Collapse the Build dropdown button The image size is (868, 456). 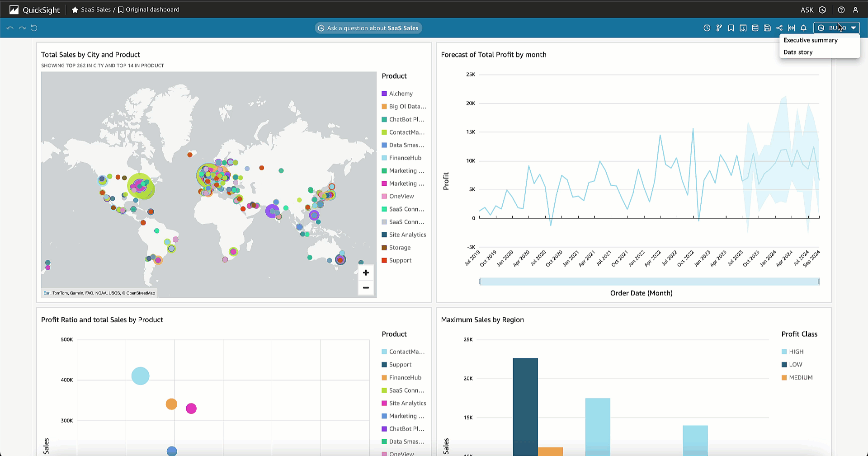(x=837, y=28)
